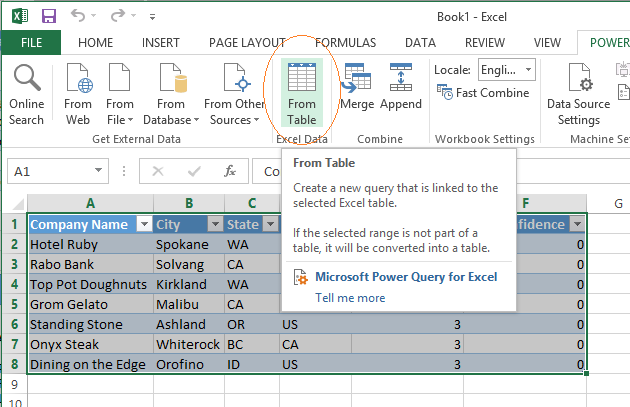Click the Insert Function fx icon
Screen dimensions: 630x407
pyautogui.click(x=230, y=172)
